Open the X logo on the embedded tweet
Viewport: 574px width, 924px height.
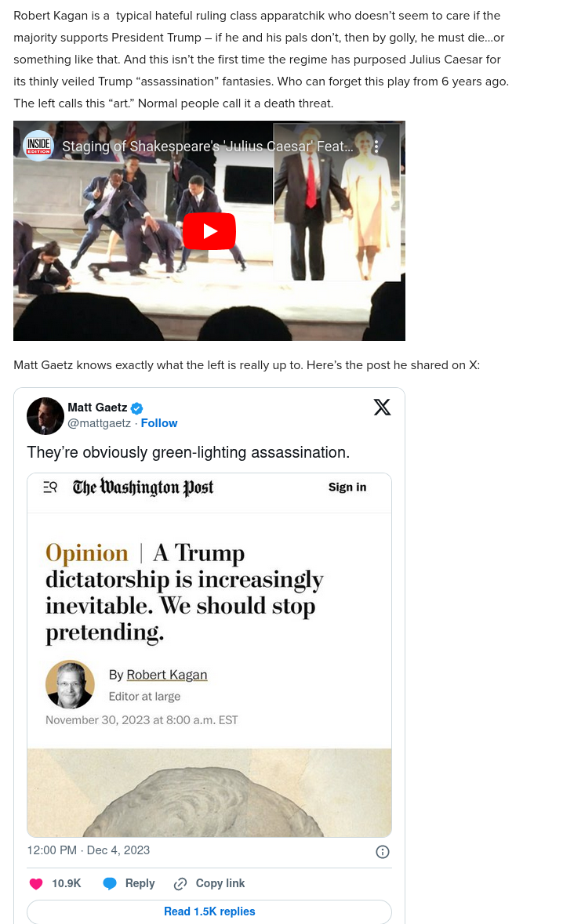coord(382,408)
